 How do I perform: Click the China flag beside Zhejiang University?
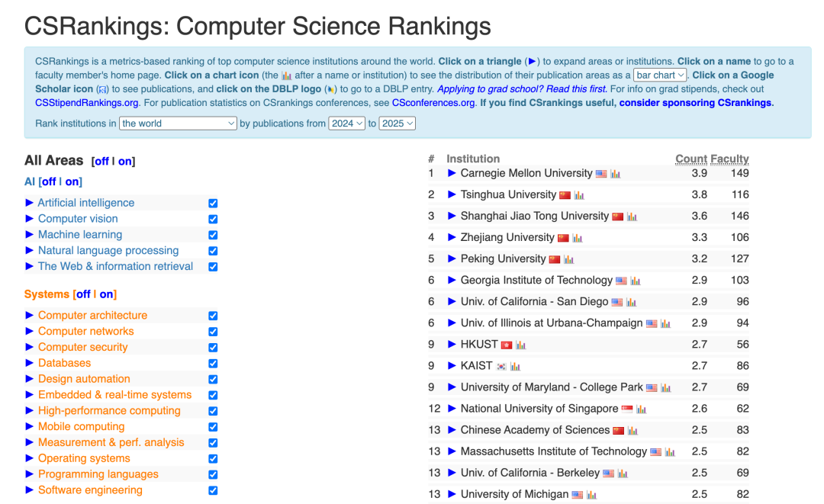(563, 239)
